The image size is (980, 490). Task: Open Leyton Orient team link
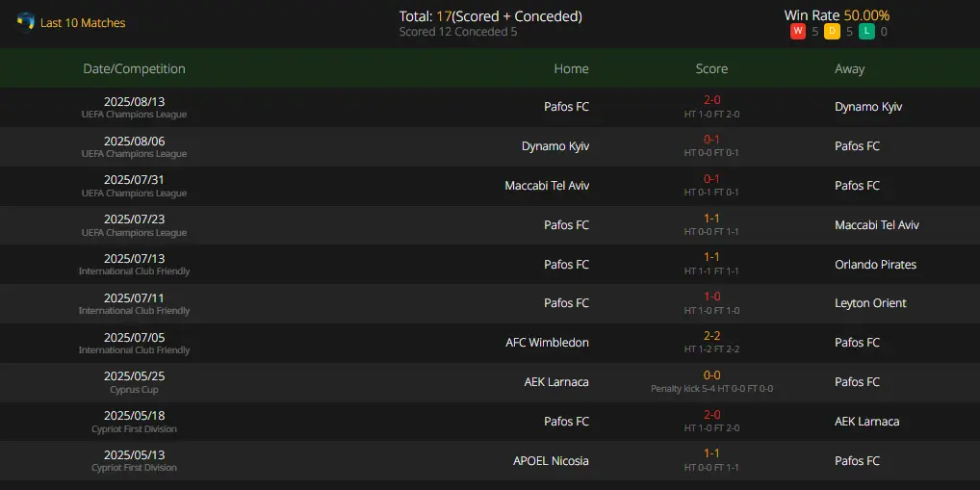point(870,303)
